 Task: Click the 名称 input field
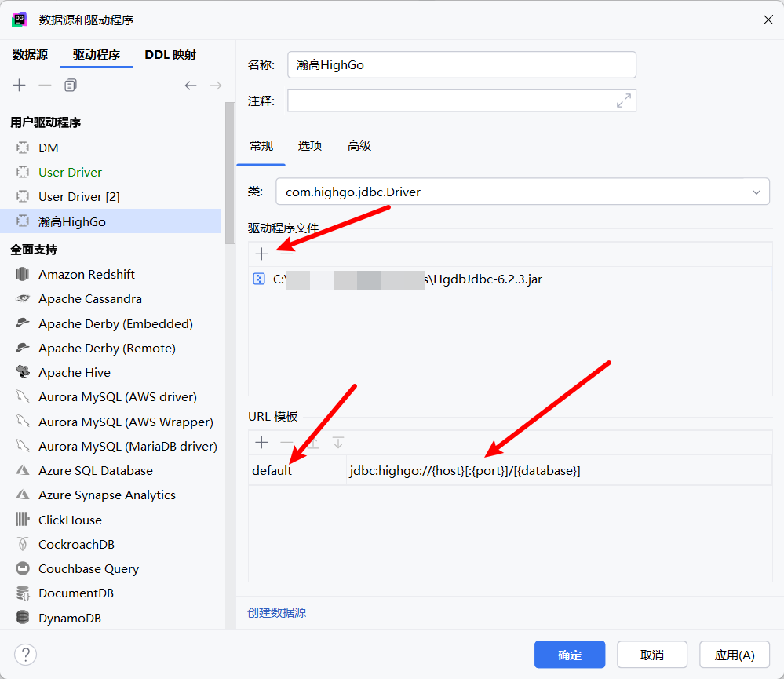tap(461, 64)
